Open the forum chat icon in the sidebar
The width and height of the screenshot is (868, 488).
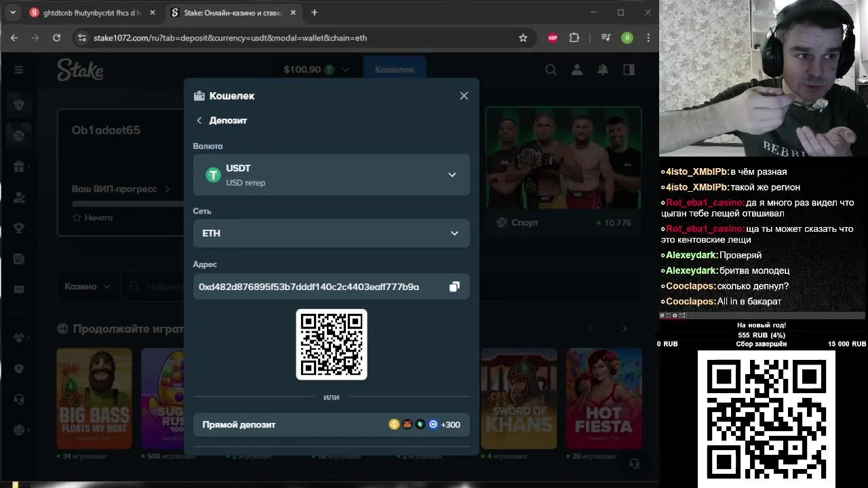[18, 289]
